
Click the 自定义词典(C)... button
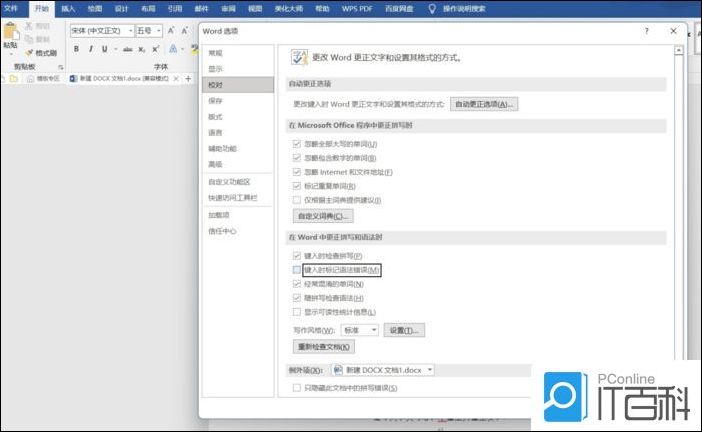323,216
